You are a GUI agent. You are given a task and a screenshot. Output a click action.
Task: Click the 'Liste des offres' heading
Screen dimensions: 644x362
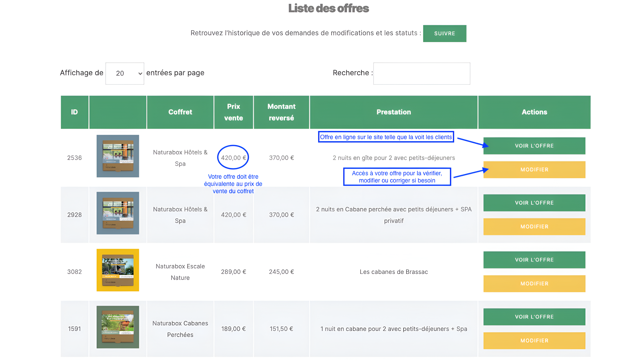point(329,8)
